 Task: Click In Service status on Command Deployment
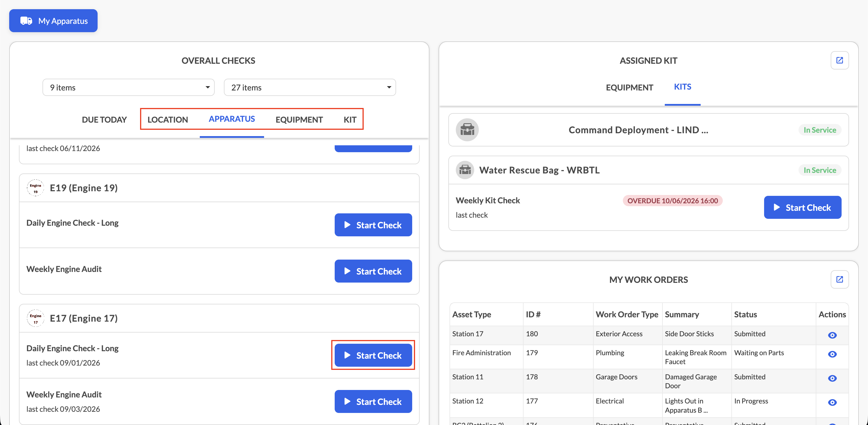(819, 130)
